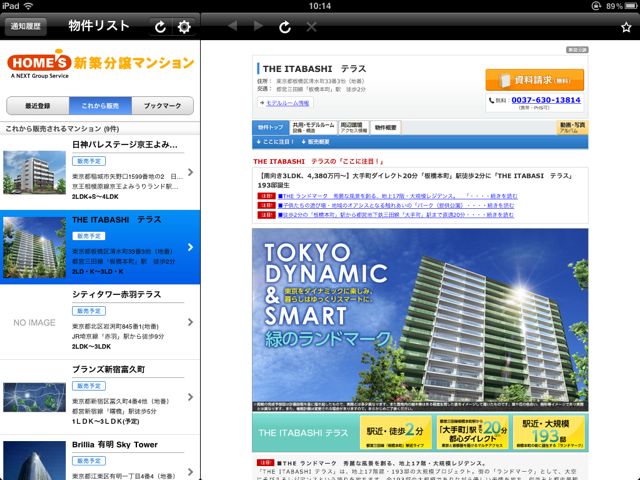
Task: Open 通知履歴 notification history
Action: coord(26,27)
